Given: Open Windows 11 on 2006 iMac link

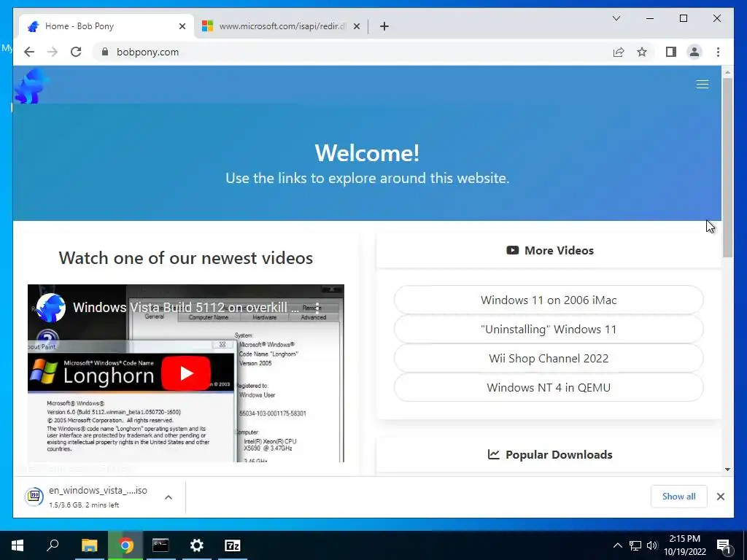Looking at the screenshot, I should tap(549, 300).
